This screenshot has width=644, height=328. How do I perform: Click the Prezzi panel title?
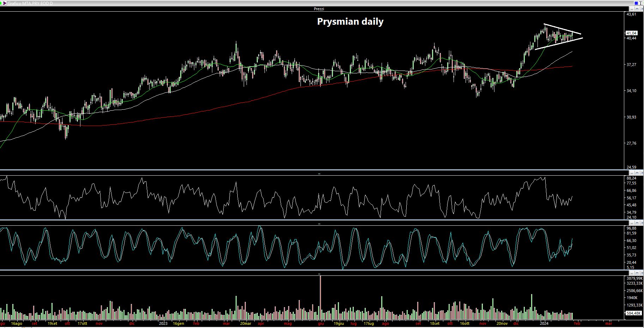[x=319, y=9]
